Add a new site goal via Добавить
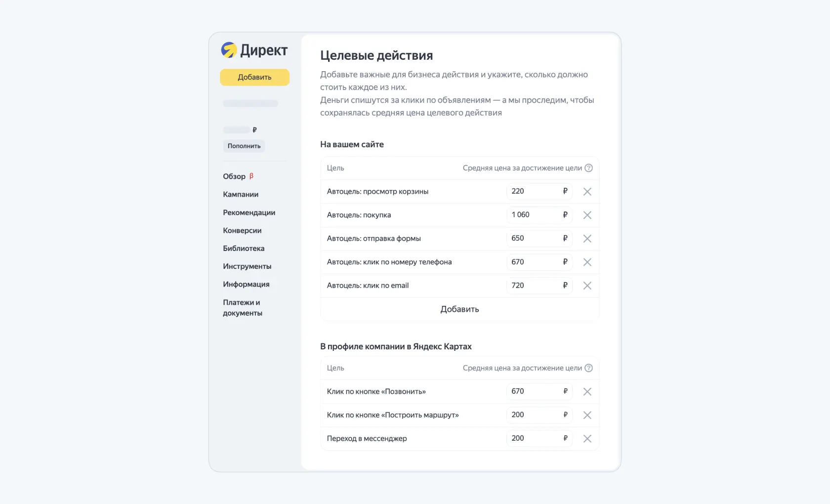This screenshot has height=504, width=830. pyautogui.click(x=459, y=309)
